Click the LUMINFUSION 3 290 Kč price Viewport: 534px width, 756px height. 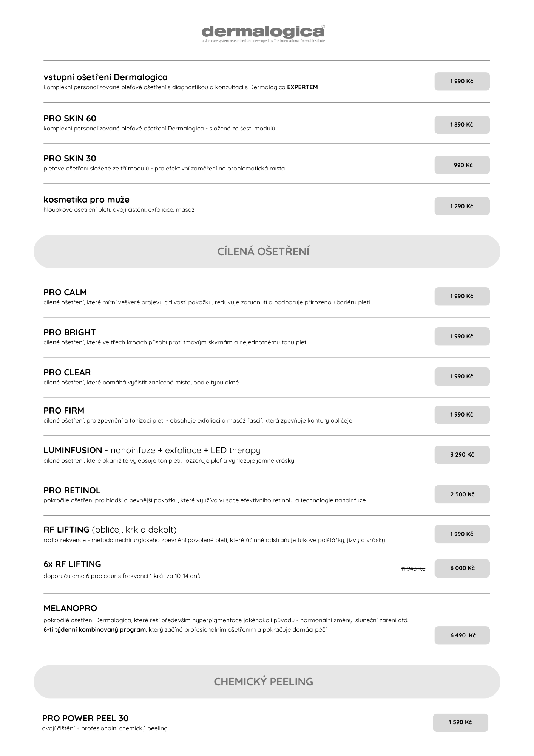click(x=461, y=455)
